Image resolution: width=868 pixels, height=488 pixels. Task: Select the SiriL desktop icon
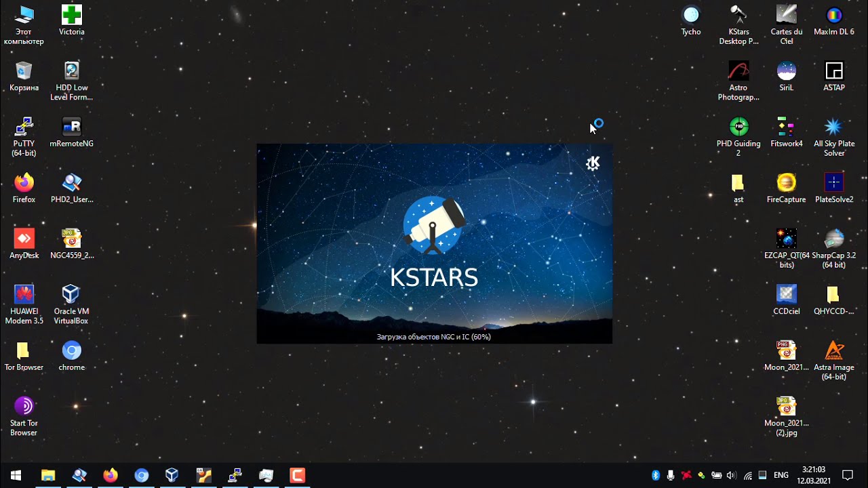(787, 77)
